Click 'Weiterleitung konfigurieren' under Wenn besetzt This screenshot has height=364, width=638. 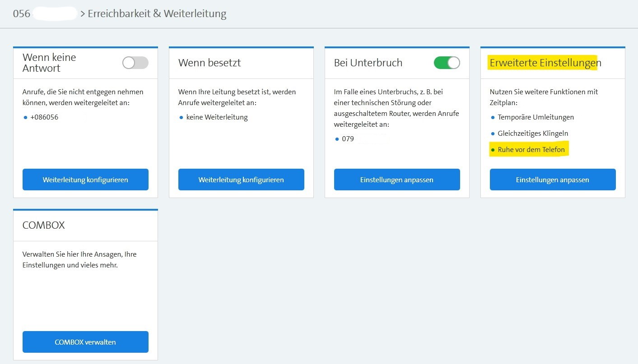click(x=241, y=179)
